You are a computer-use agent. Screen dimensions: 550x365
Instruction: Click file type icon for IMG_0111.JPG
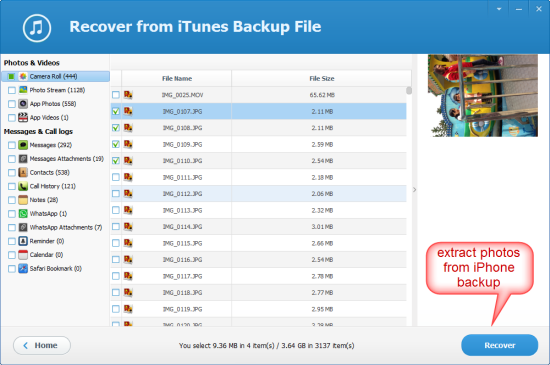tap(128, 177)
